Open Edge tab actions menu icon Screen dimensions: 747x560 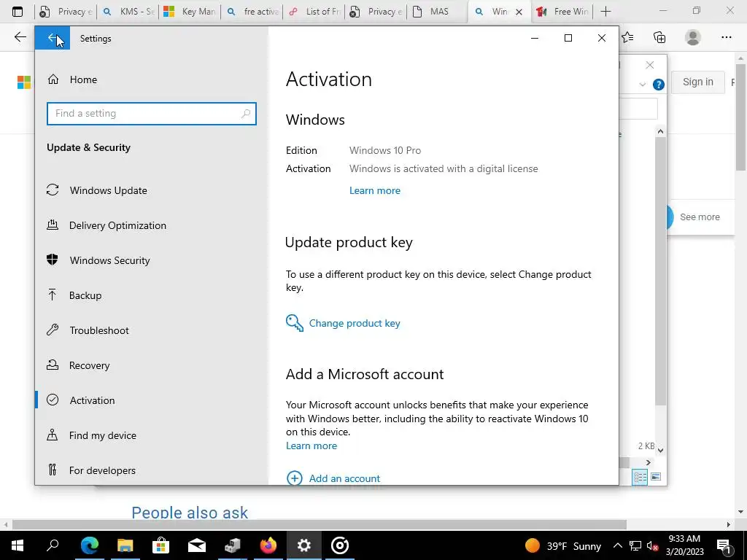tap(18, 12)
